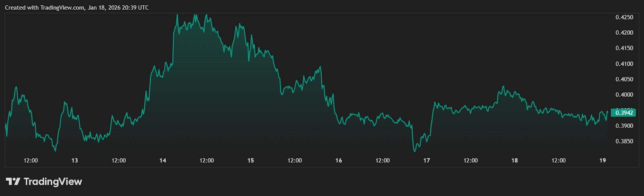Select date 18 on the time axis

(x=515, y=161)
